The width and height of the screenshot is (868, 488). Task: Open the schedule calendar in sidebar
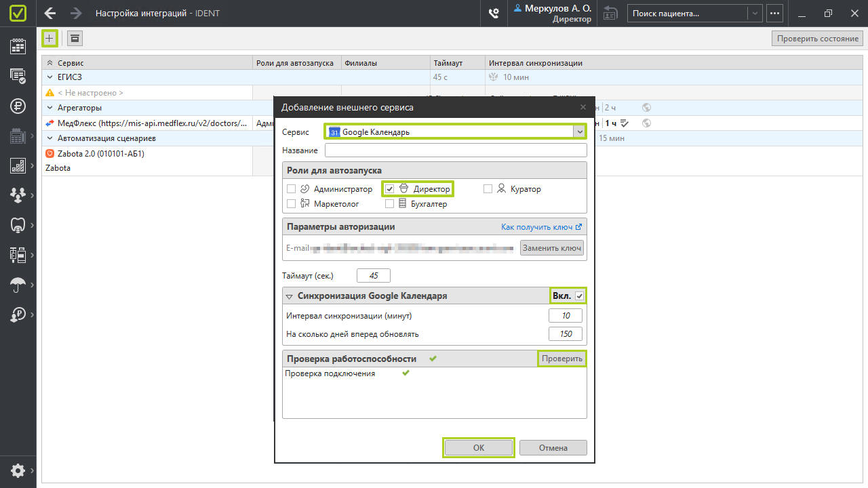18,46
